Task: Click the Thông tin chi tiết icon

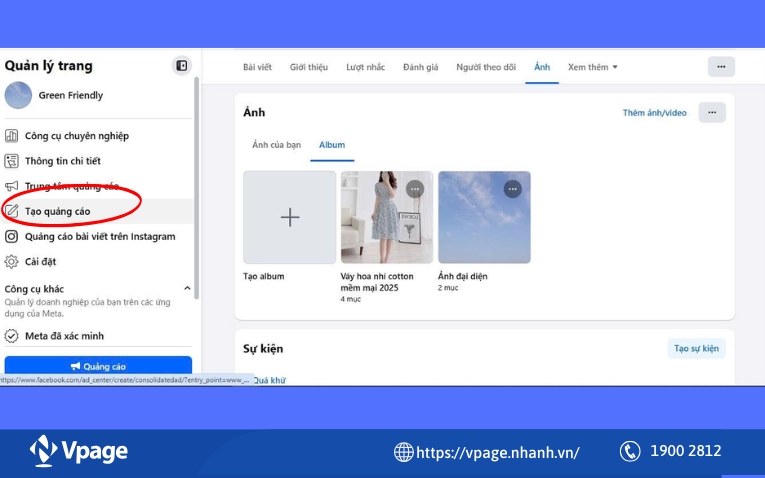Action: pos(11,161)
